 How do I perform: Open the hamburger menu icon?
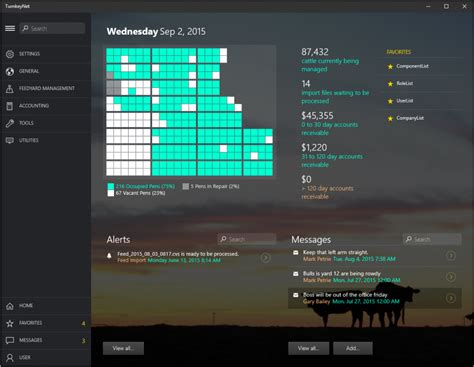click(x=10, y=28)
